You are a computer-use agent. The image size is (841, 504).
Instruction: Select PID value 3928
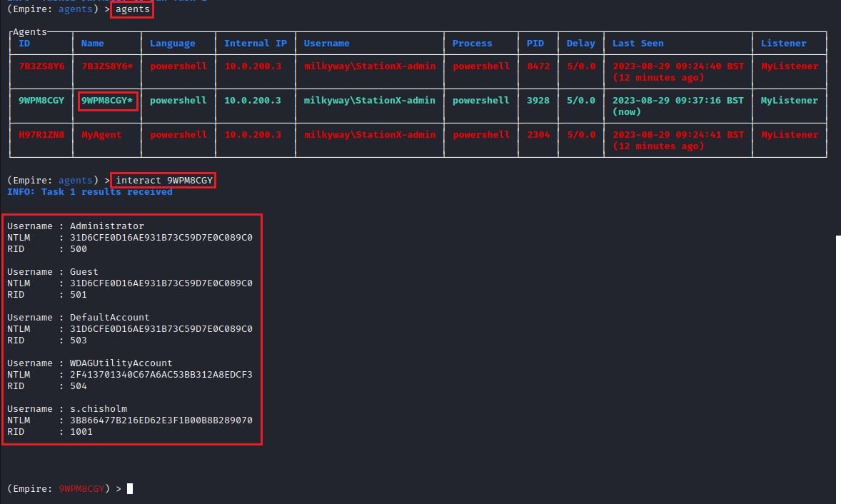click(538, 100)
